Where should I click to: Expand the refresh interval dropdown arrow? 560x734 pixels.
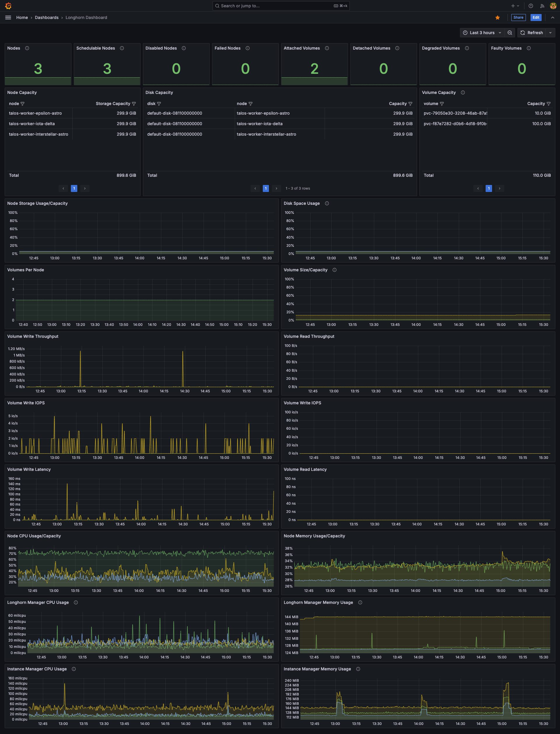[550, 33]
